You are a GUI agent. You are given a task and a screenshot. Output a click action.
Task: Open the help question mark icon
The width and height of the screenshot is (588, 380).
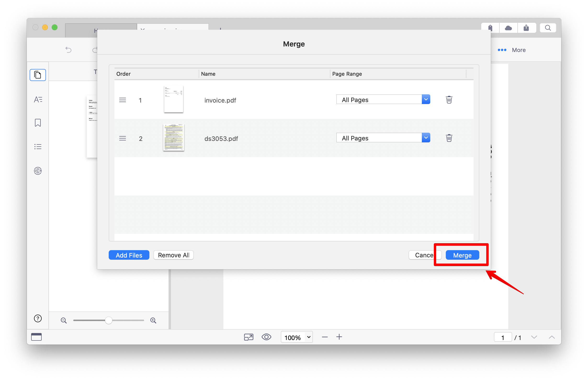tap(38, 318)
